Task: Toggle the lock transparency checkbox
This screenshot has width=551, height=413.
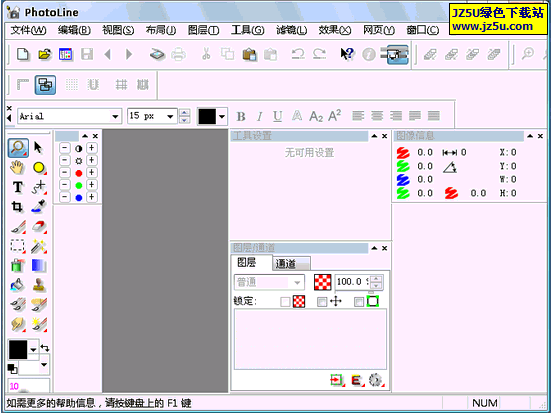Action: coord(285,302)
